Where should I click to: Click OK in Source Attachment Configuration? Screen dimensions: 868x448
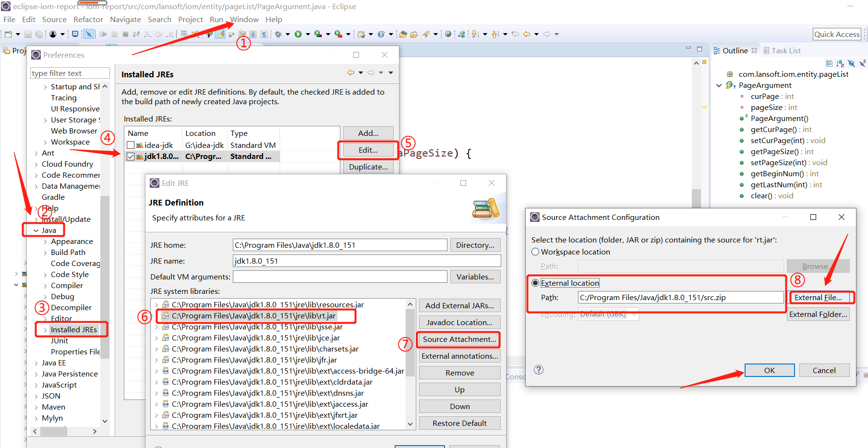[x=770, y=370]
